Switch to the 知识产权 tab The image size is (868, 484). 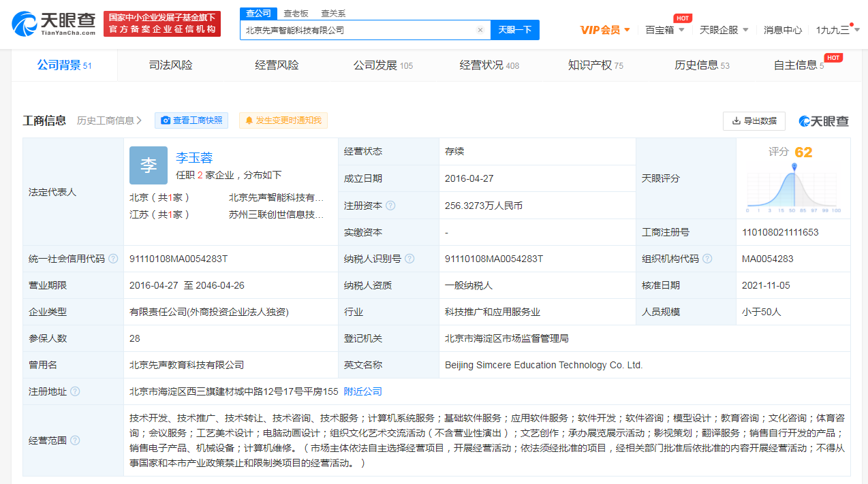(x=595, y=65)
